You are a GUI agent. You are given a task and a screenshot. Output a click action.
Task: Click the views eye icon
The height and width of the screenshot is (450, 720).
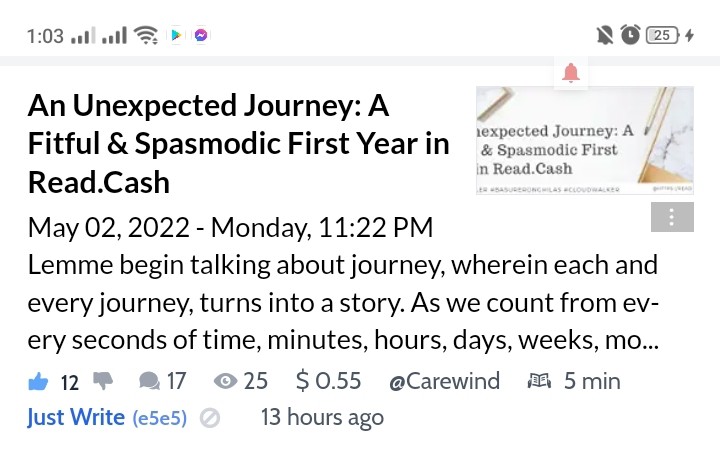[225, 381]
